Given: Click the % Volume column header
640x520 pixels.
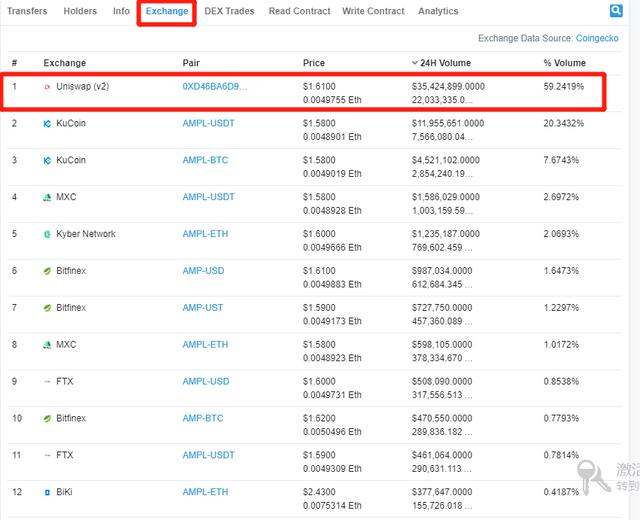Looking at the screenshot, I should (x=564, y=63).
